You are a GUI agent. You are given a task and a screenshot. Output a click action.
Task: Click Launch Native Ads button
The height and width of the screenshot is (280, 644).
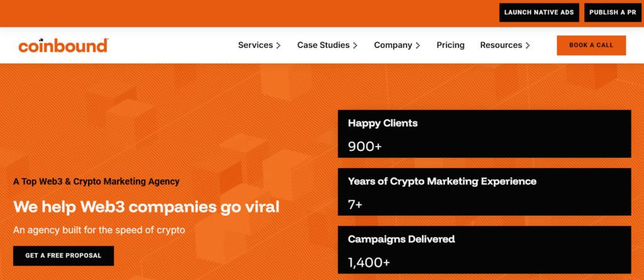tap(539, 13)
